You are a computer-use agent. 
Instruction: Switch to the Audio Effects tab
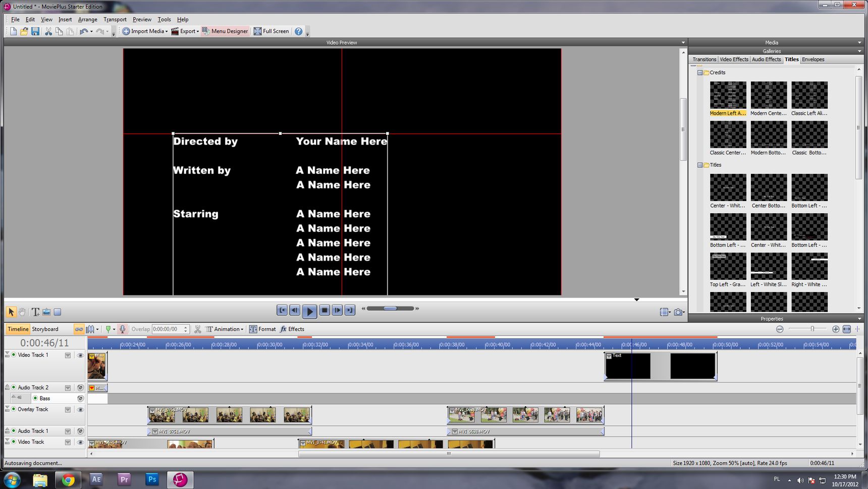point(766,59)
